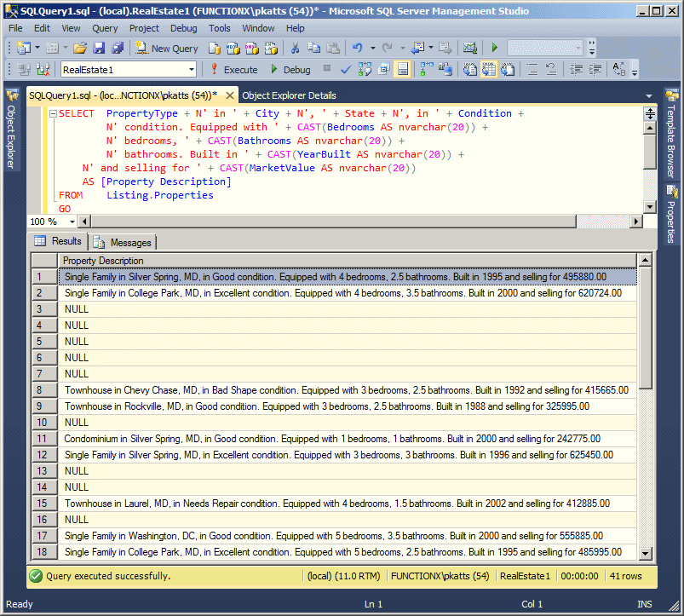This screenshot has height=616, width=684.
Task: Select row header number 11
Action: coord(44,439)
